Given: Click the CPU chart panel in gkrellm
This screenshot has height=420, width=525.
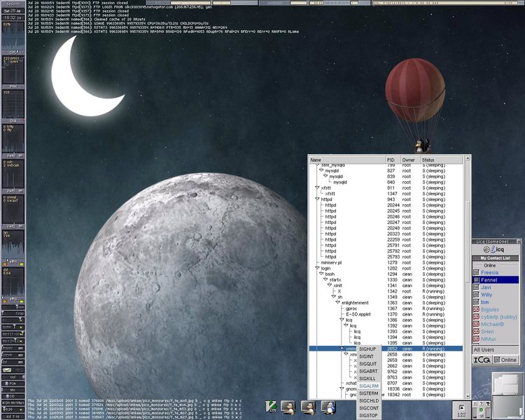Looking at the screenshot, I should point(13,36).
